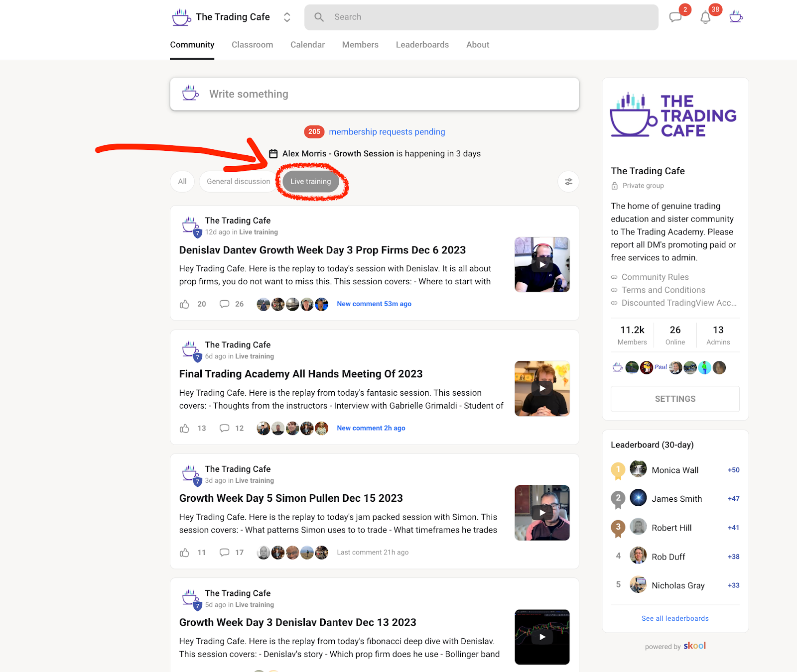This screenshot has width=797, height=672.
Task: Open Discounted TradingView link
Action: pos(679,303)
